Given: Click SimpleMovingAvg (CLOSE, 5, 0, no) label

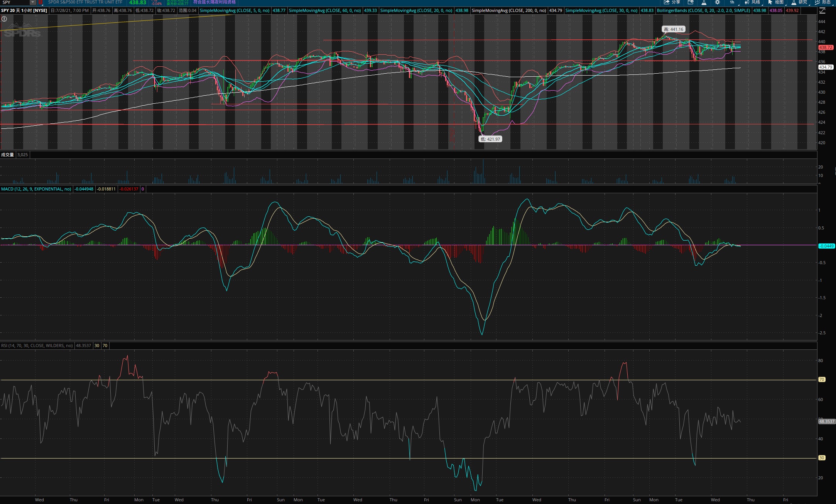Looking at the screenshot, I should coord(235,10).
